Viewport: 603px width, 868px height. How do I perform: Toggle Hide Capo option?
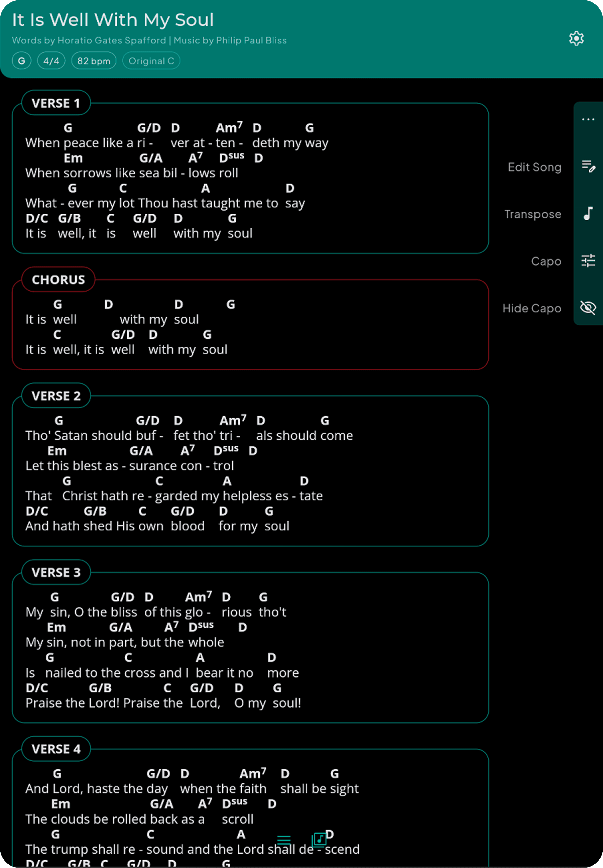[532, 308]
